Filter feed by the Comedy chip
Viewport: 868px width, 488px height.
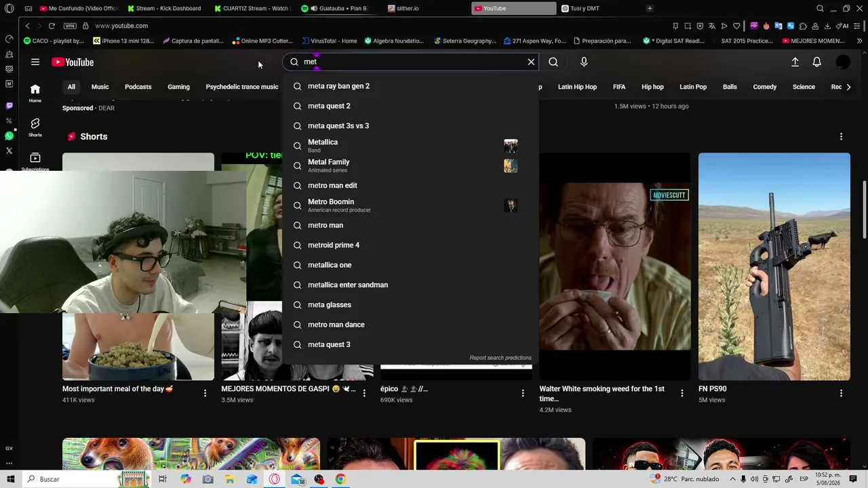tap(765, 87)
